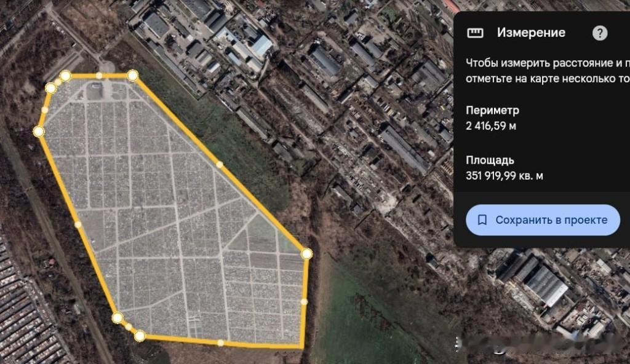The height and width of the screenshot is (364, 630).
Task: Click the midpoint handle of the top horizontal edge
Action: click(99, 75)
